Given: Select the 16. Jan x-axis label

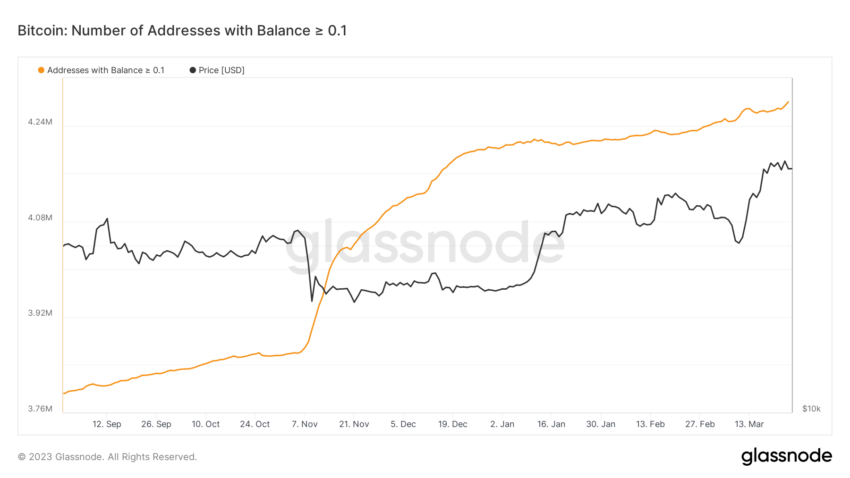Looking at the screenshot, I should [551, 424].
